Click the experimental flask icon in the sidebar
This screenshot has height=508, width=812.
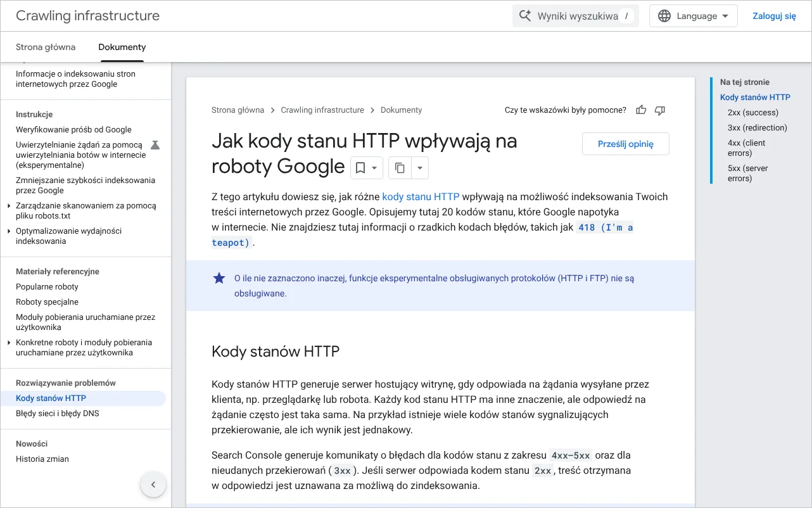(x=155, y=145)
